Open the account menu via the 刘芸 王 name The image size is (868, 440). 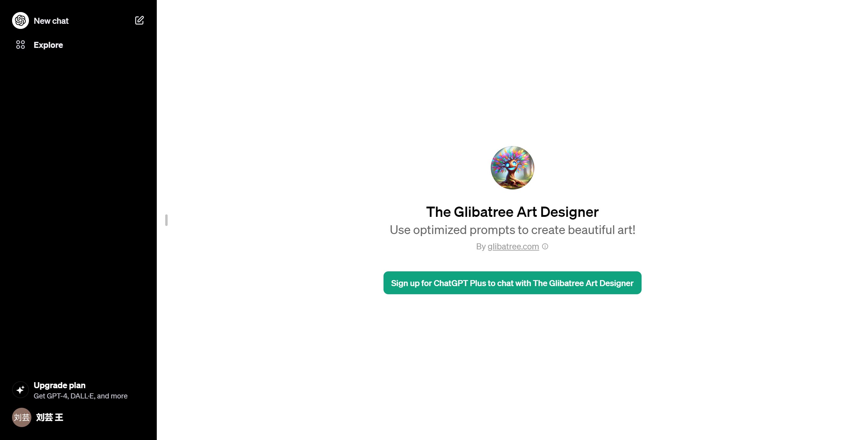click(49, 417)
